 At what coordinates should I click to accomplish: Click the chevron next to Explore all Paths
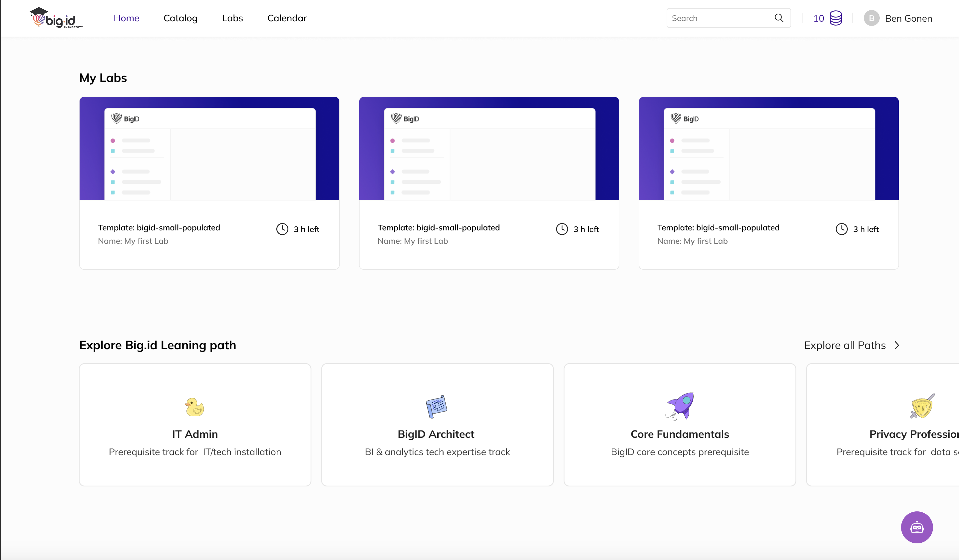(x=897, y=345)
